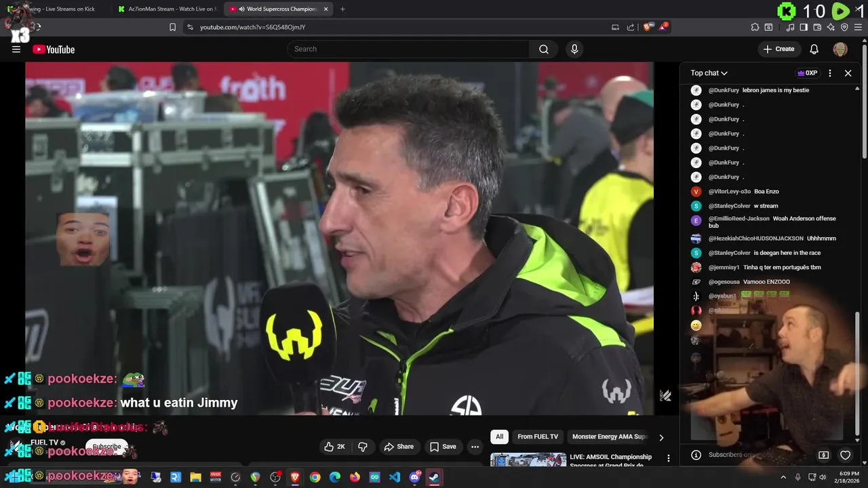
Task: Save the video to a playlist
Action: [x=443, y=447]
